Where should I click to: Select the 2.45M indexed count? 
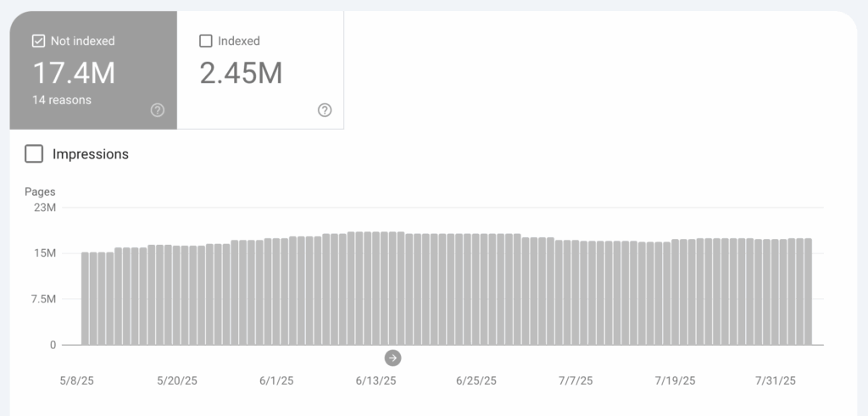click(x=242, y=73)
